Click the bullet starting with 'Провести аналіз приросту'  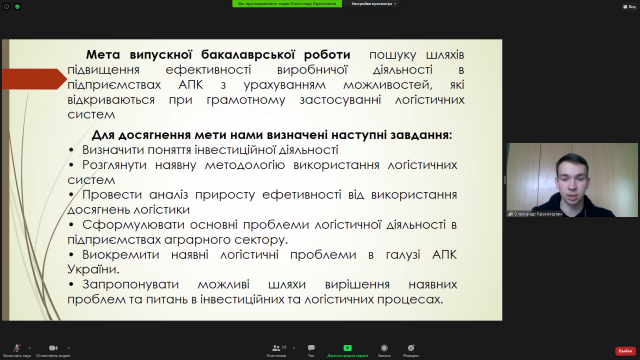click(262, 202)
